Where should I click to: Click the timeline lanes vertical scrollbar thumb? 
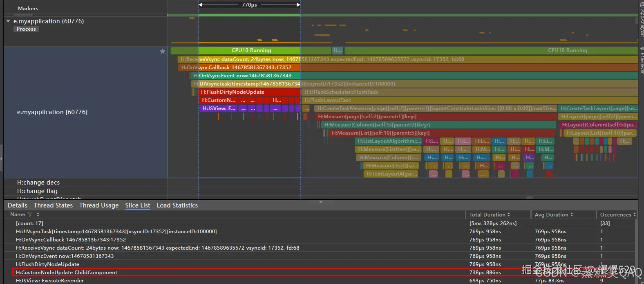637,20
